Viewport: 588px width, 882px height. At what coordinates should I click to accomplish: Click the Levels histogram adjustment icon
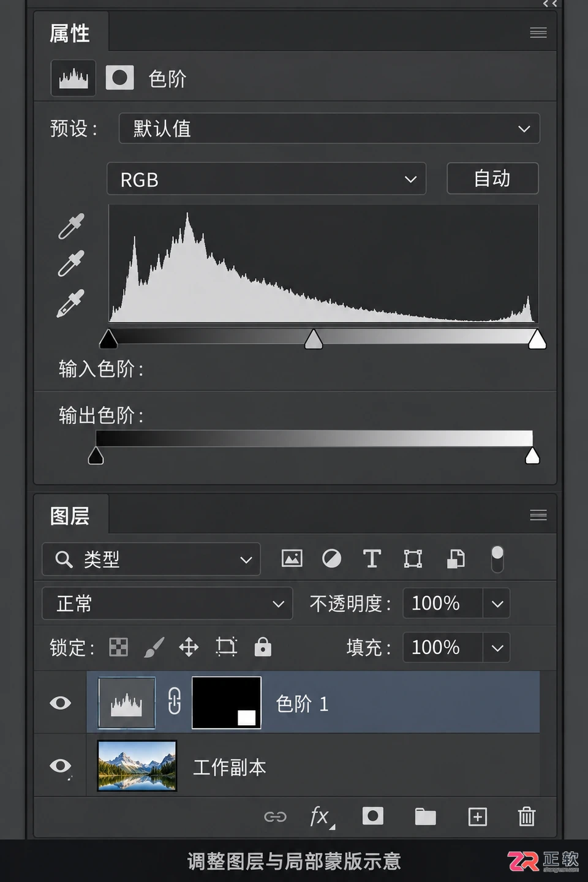[73, 78]
